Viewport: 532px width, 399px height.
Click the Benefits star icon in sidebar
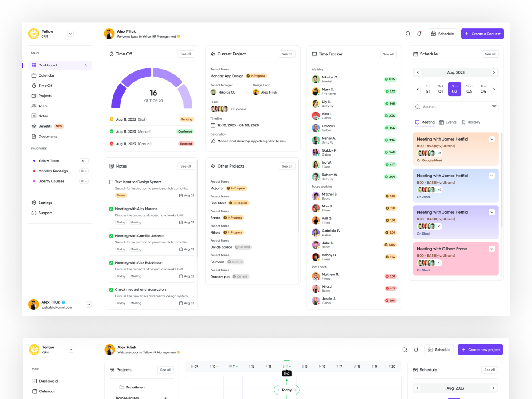(x=34, y=126)
